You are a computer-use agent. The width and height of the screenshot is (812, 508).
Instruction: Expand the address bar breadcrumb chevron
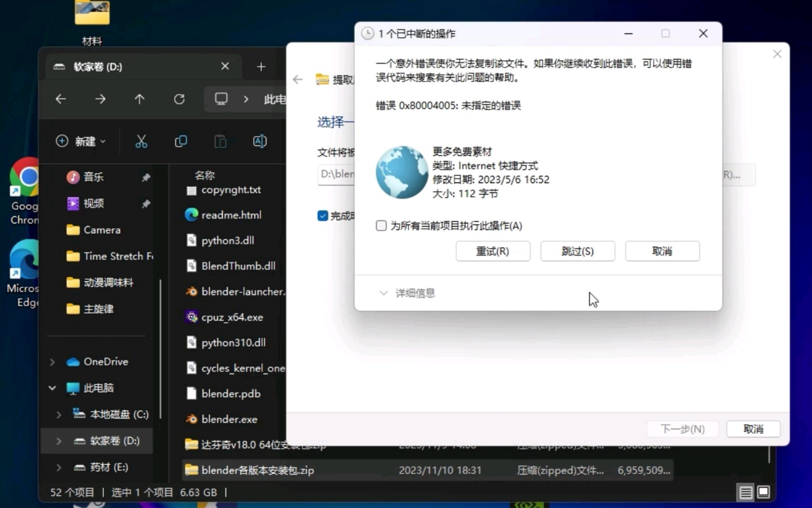(246, 99)
